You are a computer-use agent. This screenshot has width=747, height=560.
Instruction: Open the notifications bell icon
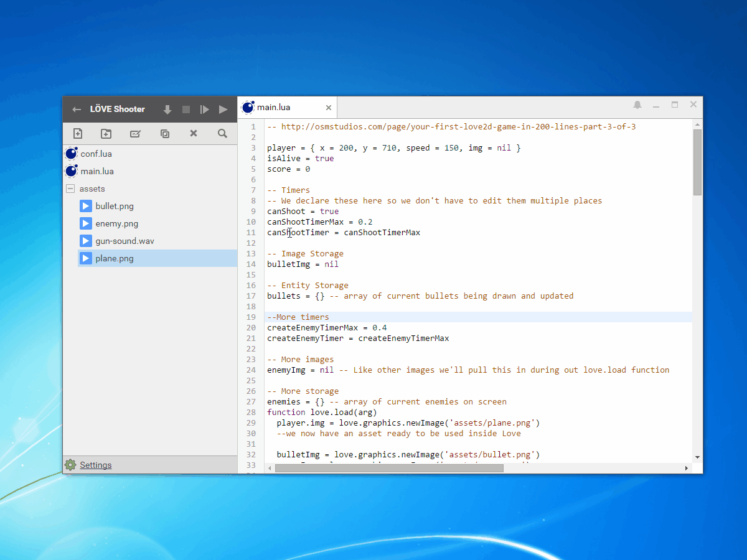point(637,105)
